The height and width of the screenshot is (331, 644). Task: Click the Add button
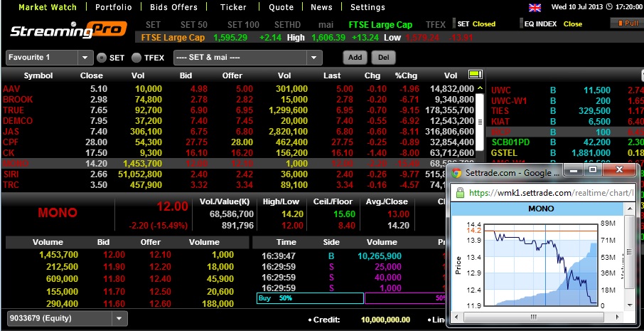355,58
